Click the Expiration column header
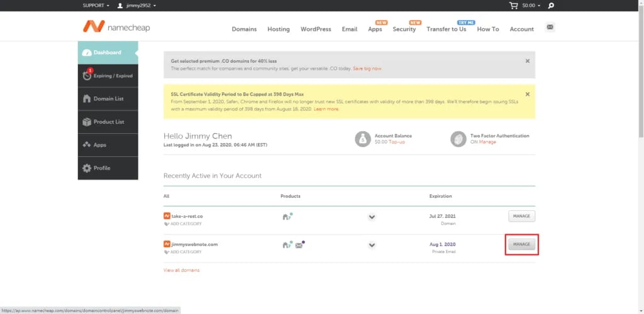The width and height of the screenshot is (644, 314). point(441,196)
